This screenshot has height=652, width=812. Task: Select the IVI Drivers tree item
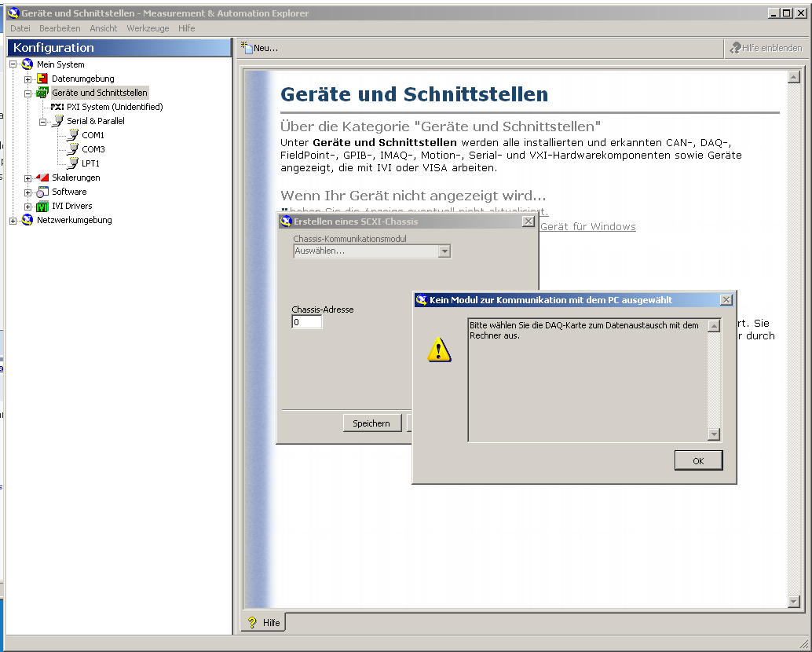click(72, 206)
